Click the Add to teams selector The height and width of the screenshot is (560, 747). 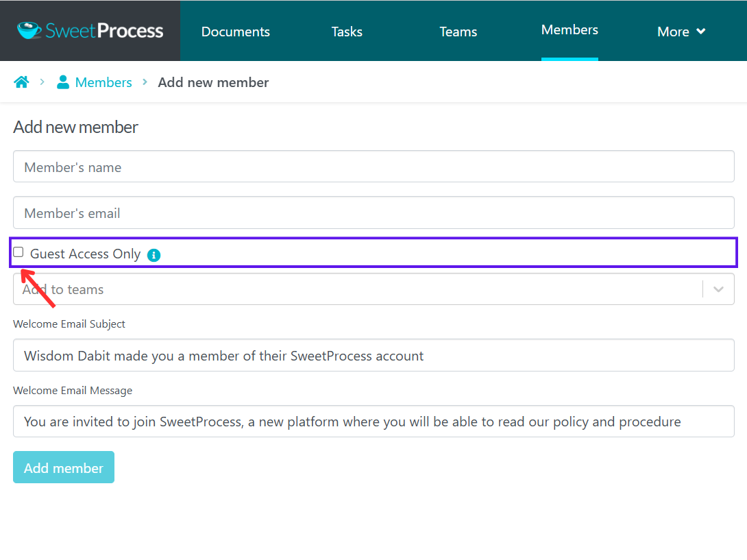click(x=373, y=289)
